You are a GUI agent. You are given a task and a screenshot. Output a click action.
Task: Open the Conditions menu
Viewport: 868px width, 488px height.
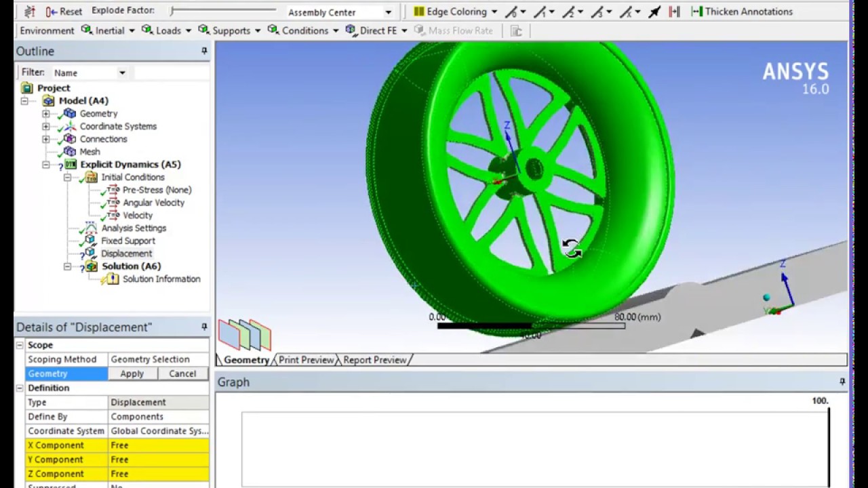[302, 30]
